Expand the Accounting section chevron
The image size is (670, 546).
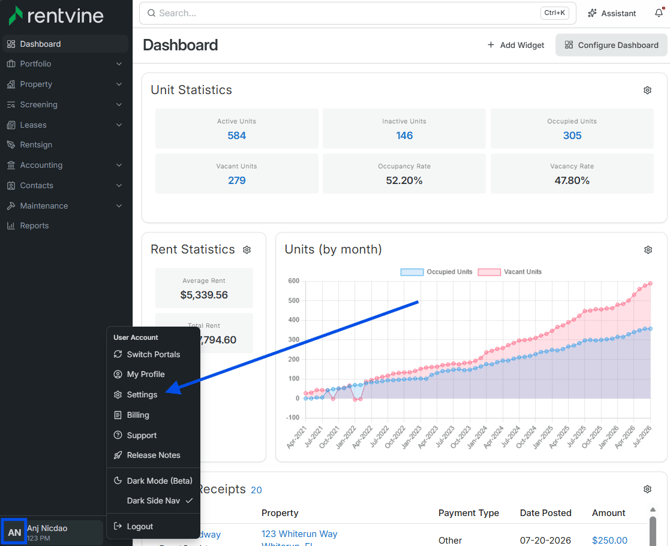[x=119, y=165]
